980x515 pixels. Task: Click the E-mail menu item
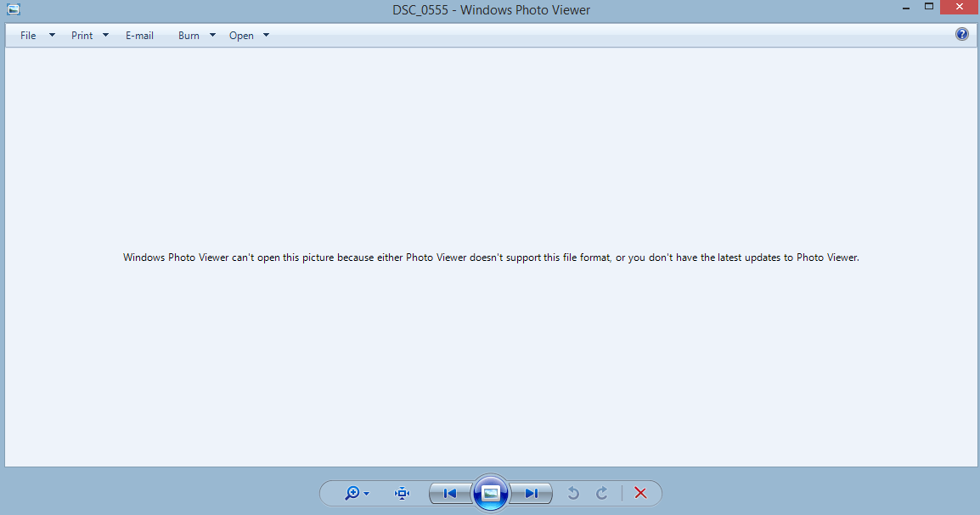click(139, 36)
